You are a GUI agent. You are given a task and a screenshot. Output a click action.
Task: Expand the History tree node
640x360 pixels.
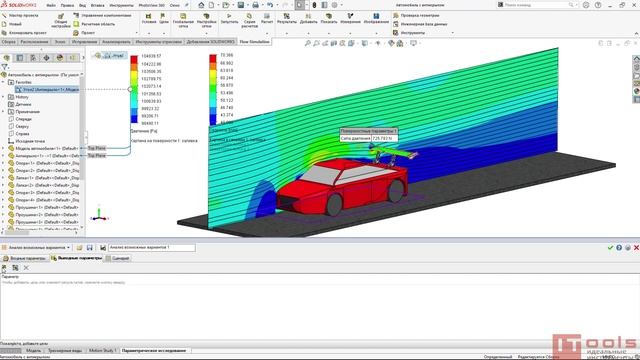[x=3, y=97]
